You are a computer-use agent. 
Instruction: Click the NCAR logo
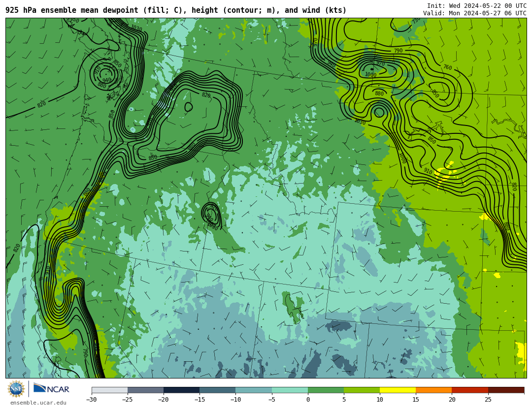(x=52, y=388)
